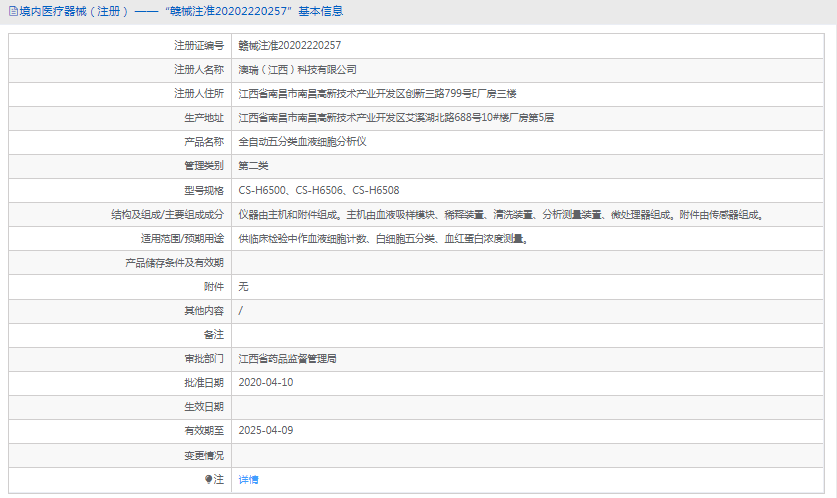Click the 管理类别 row label

point(204,165)
